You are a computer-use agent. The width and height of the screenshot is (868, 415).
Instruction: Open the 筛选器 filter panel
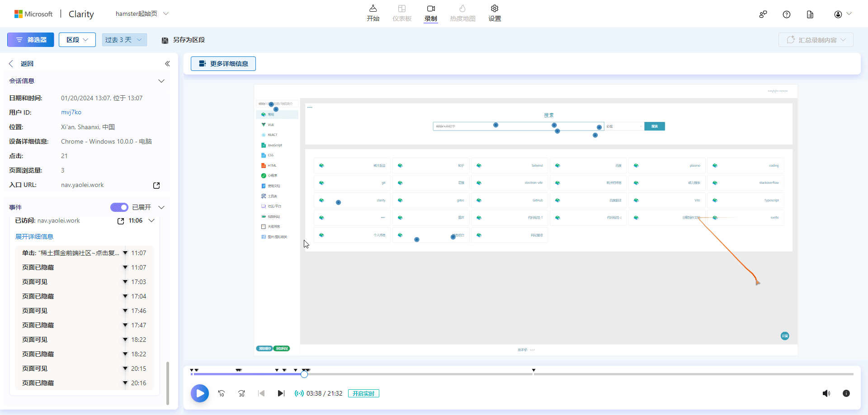(30, 40)
